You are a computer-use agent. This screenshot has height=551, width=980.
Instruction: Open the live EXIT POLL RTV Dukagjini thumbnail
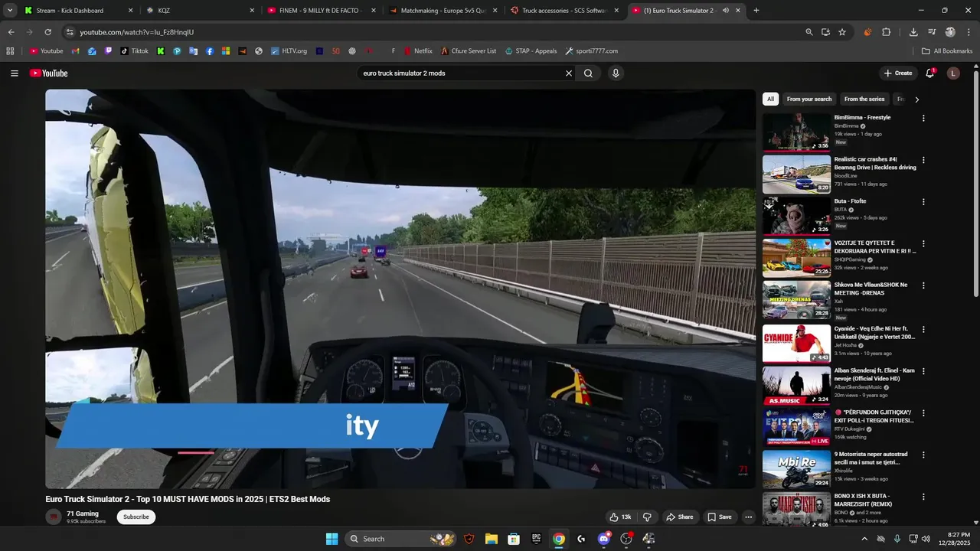(796, 427)
